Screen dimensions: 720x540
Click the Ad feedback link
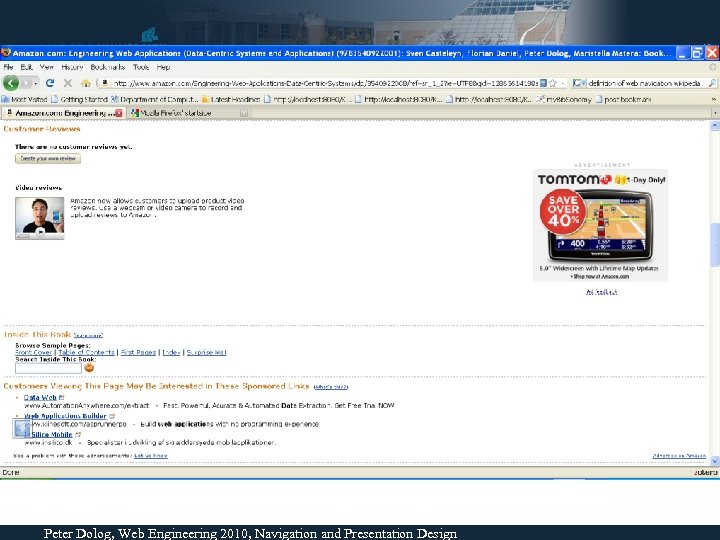[602, 292]
